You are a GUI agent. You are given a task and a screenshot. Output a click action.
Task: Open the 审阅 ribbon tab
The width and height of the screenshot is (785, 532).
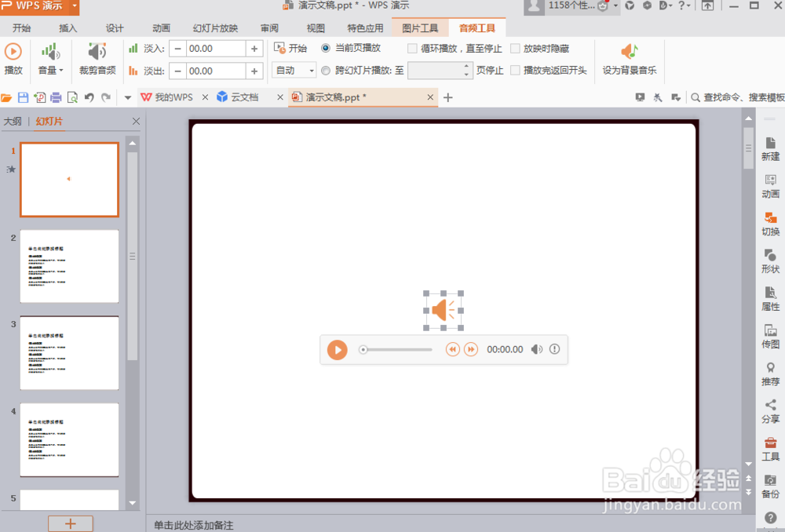tap(269, 28)
